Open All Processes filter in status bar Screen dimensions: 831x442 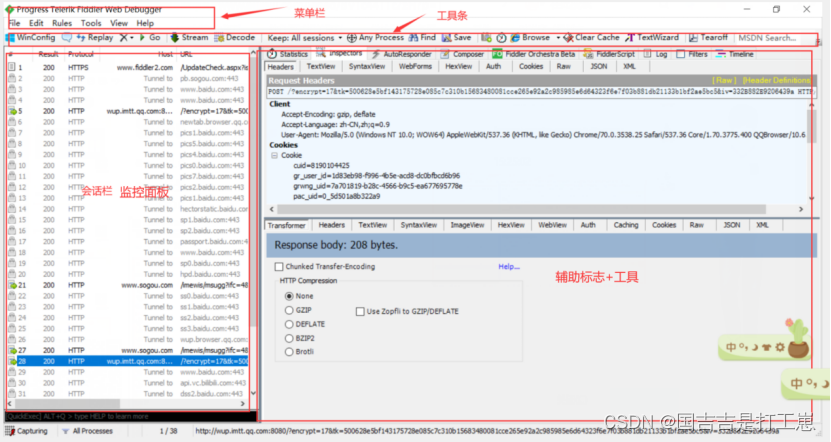pos(87,431)
